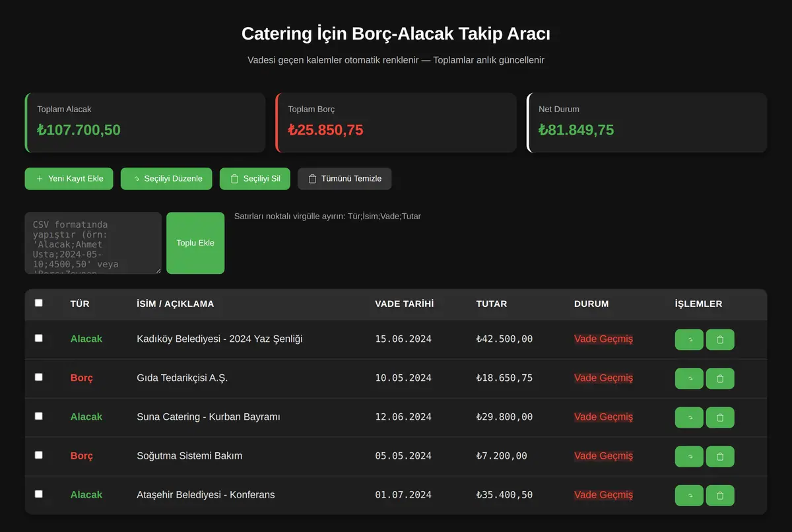The image size is (792, 532).
Task: Click the Alacak label in Suna Catering row
Action: point(86,417)
